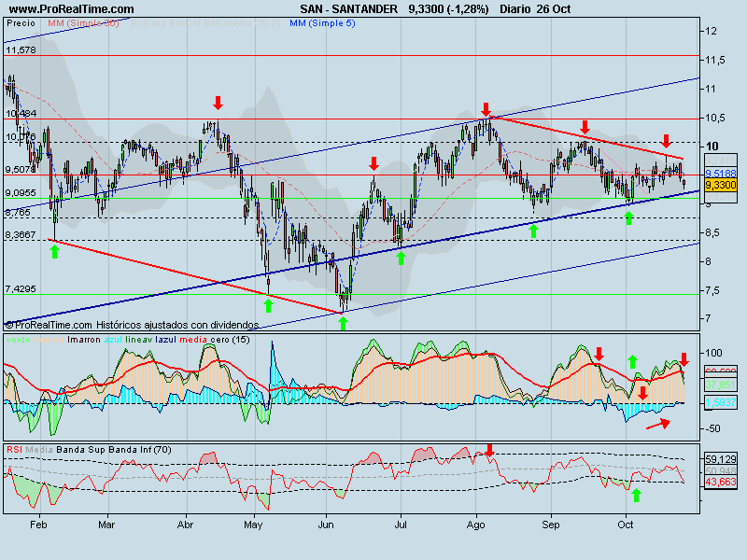Click the cyan 1,5937 oscillator value tag

click(x=720, y=402)
